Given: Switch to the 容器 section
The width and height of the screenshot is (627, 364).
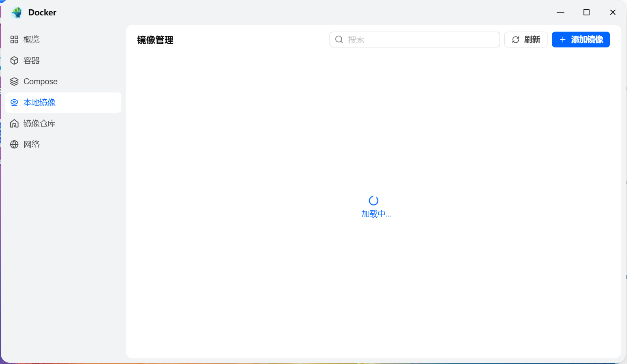Looking at the screenshot, I should click(31, 60).
